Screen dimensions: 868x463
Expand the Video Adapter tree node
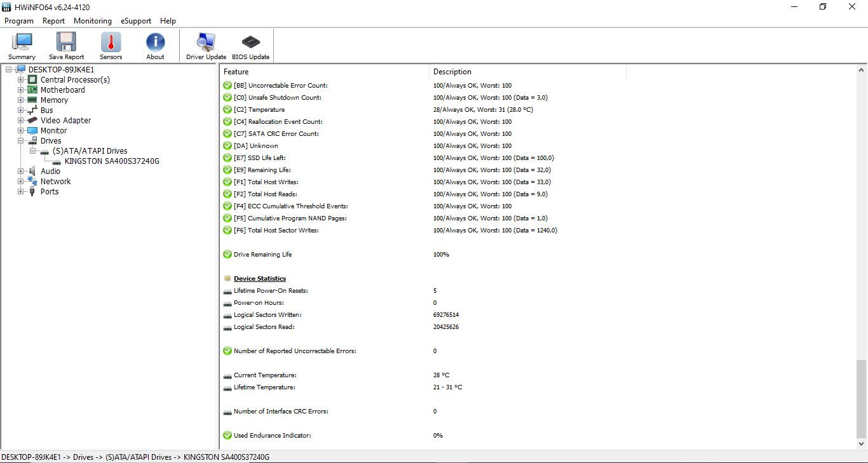tap(21, 120)
